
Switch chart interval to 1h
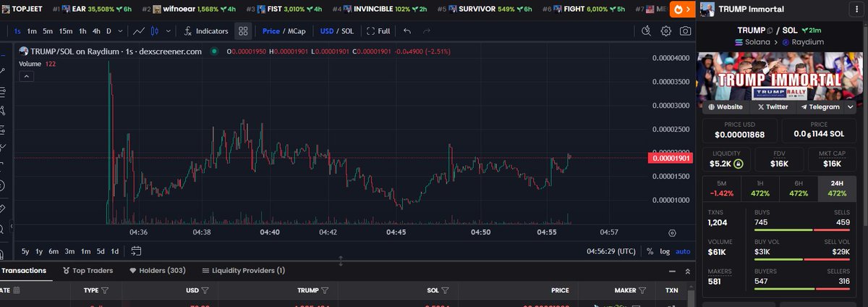(x=82, y=31)
